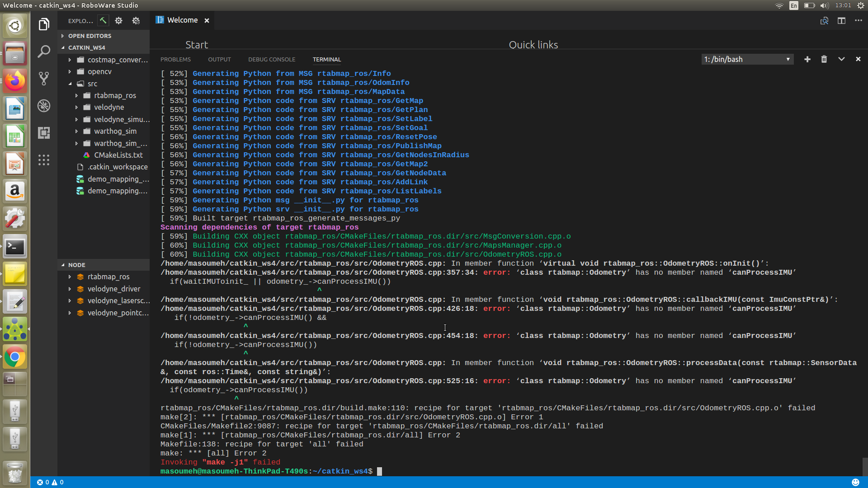Add a new terminal with plus icon

click(x=807, y=59)
